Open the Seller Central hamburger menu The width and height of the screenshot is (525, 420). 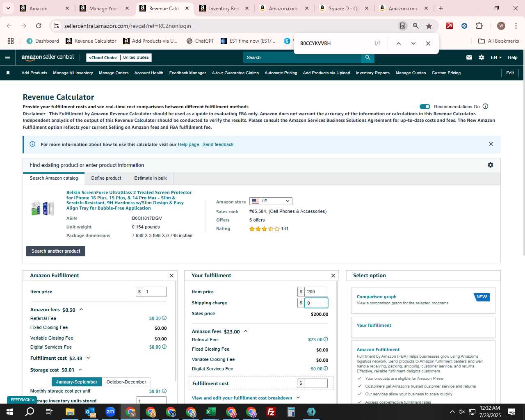(x=8, y=57)
